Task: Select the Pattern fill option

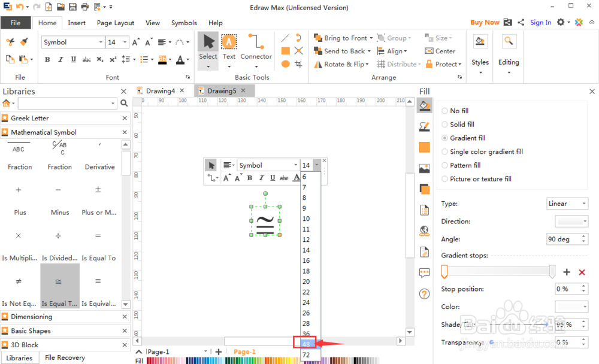Action: click(461, 165)
